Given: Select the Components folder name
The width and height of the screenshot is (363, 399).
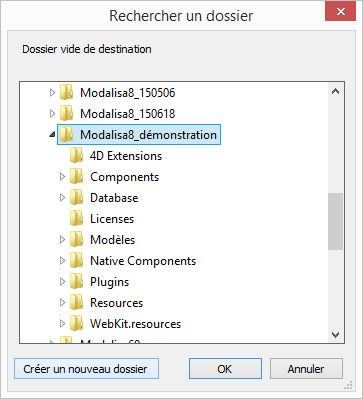Looking at the screenshot, I should pos(125,177).
